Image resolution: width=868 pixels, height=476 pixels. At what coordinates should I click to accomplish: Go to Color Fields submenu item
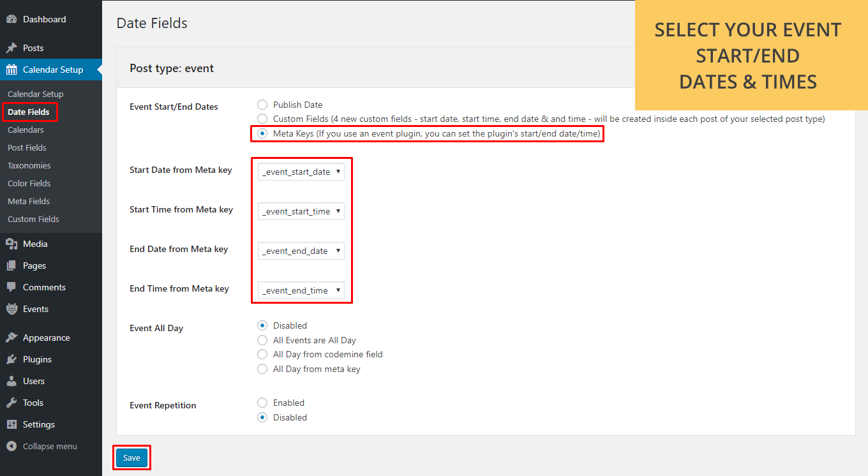[x=29, y=183]
